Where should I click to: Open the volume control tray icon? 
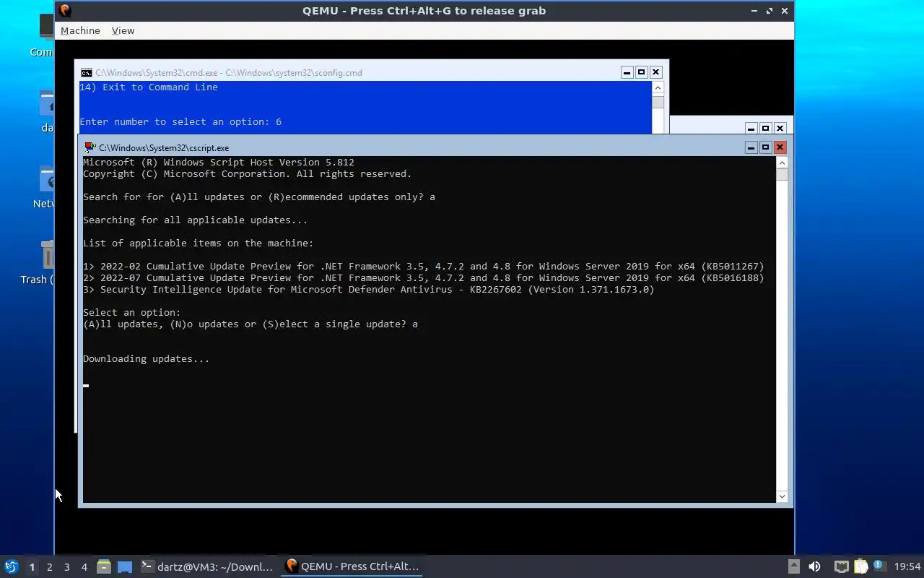click(x=814, y=566)
